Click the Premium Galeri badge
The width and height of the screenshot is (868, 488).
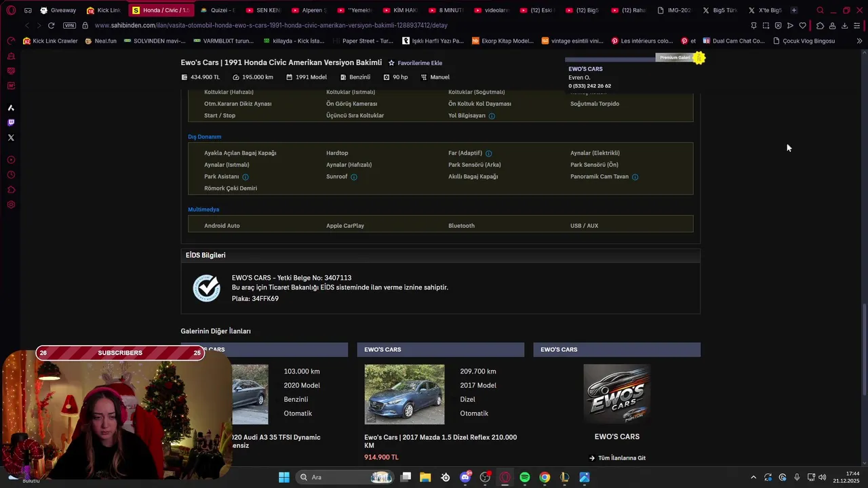click(x=680, y=58)
